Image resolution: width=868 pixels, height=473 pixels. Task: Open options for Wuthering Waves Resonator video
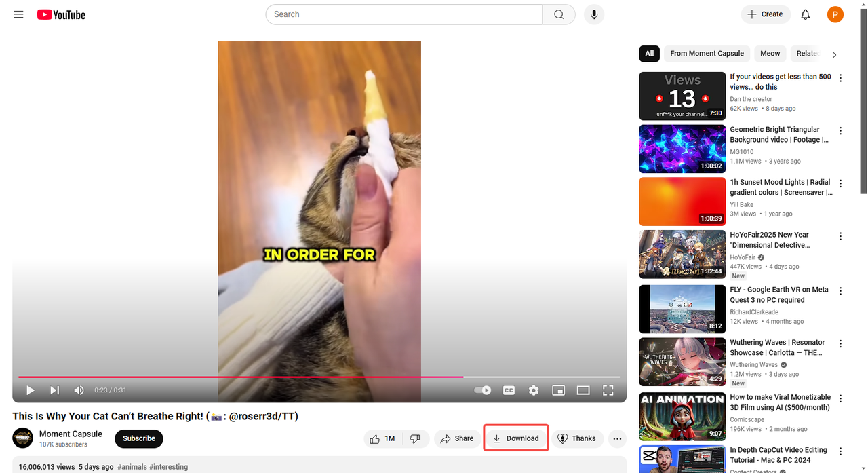pos(840,344)
